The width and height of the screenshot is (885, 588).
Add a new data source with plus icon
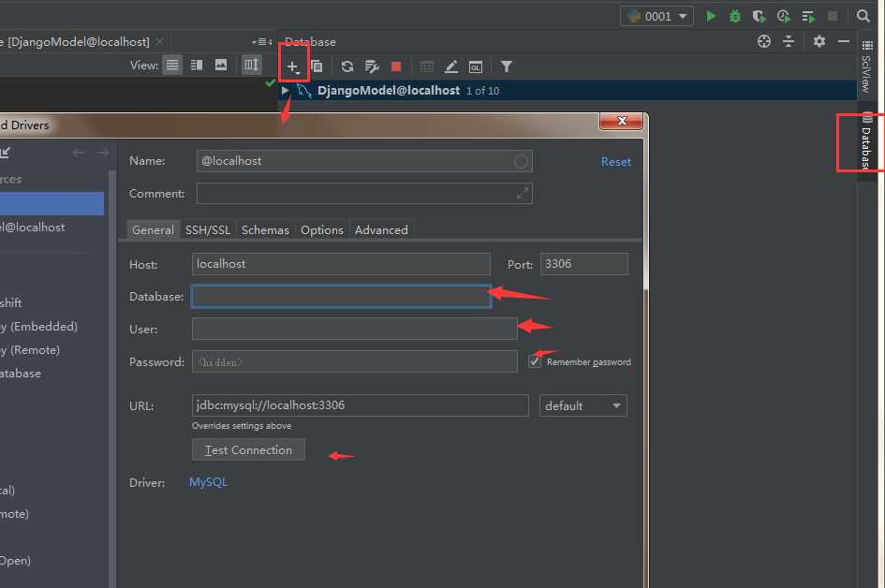point(292,66)
